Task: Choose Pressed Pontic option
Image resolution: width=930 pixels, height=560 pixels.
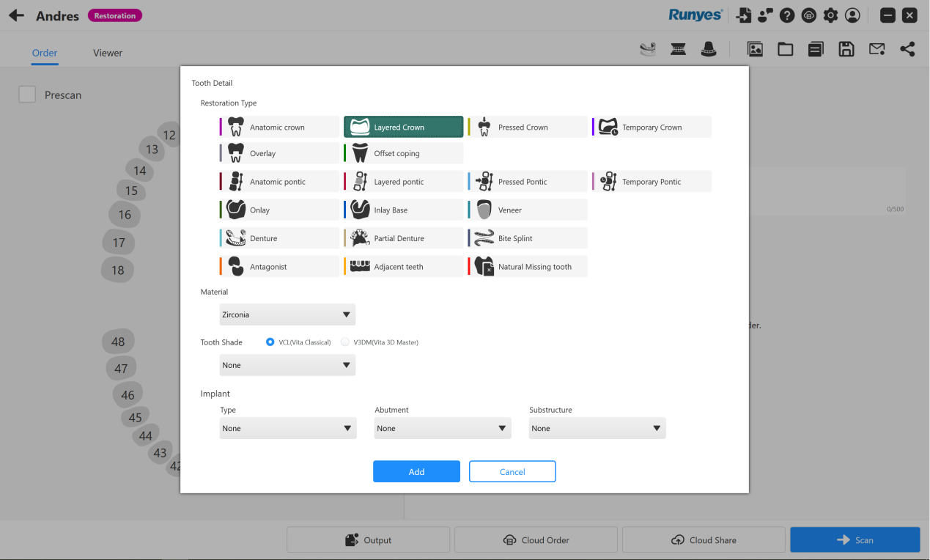Action: pyautogui.click(x=527, y=182)
